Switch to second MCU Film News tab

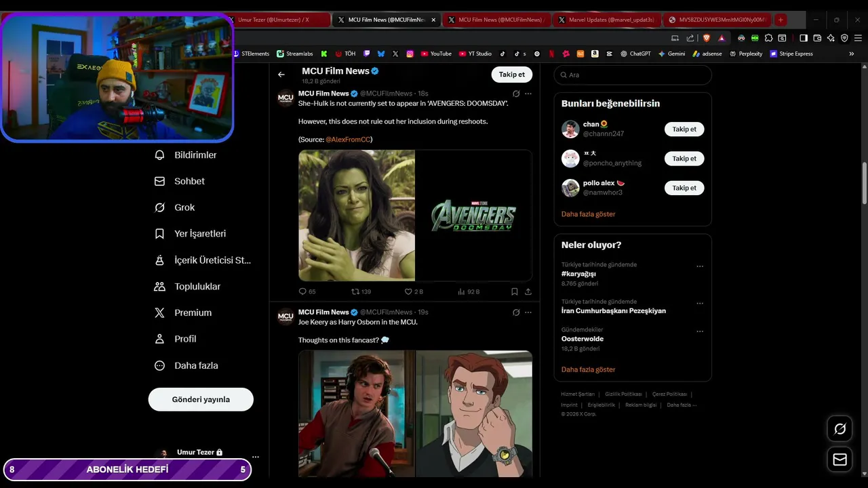(x=496, y=20)
